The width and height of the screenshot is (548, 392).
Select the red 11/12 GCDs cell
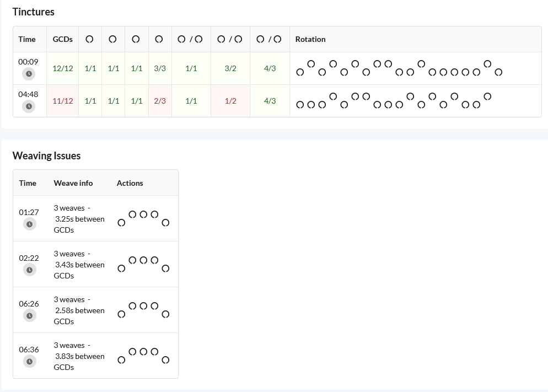pyautogui.click(x=62, y=101)
